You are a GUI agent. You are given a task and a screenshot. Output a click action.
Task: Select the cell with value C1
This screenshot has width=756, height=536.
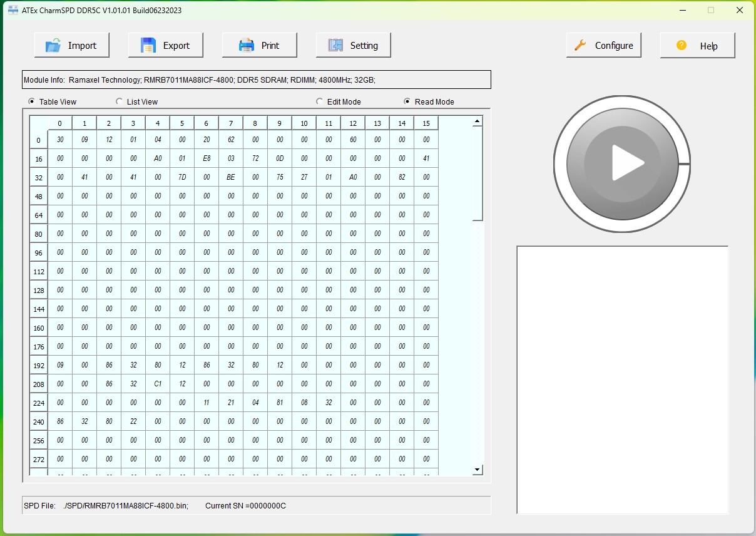[x=158, y=384]
